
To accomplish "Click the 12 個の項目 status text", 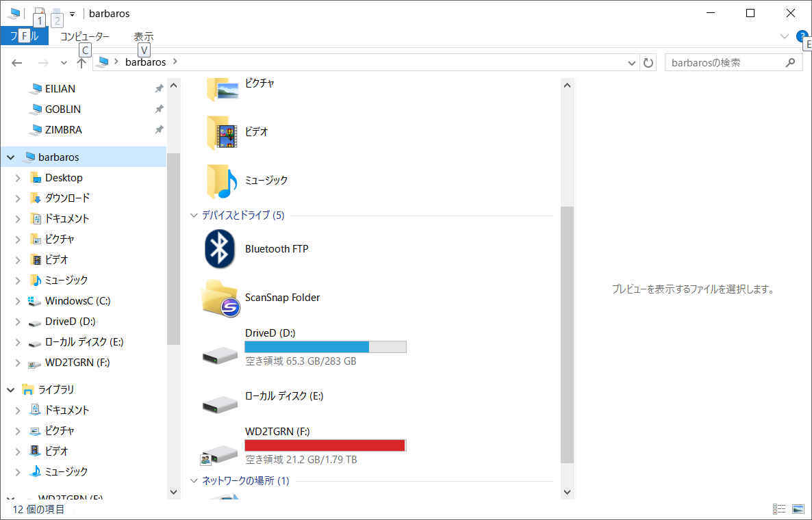I will pos(38,509).
